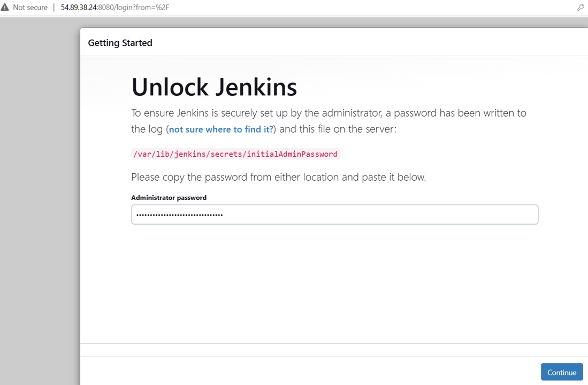Click the Continue button
Screen dimensions: 588x385
(561, 372)
